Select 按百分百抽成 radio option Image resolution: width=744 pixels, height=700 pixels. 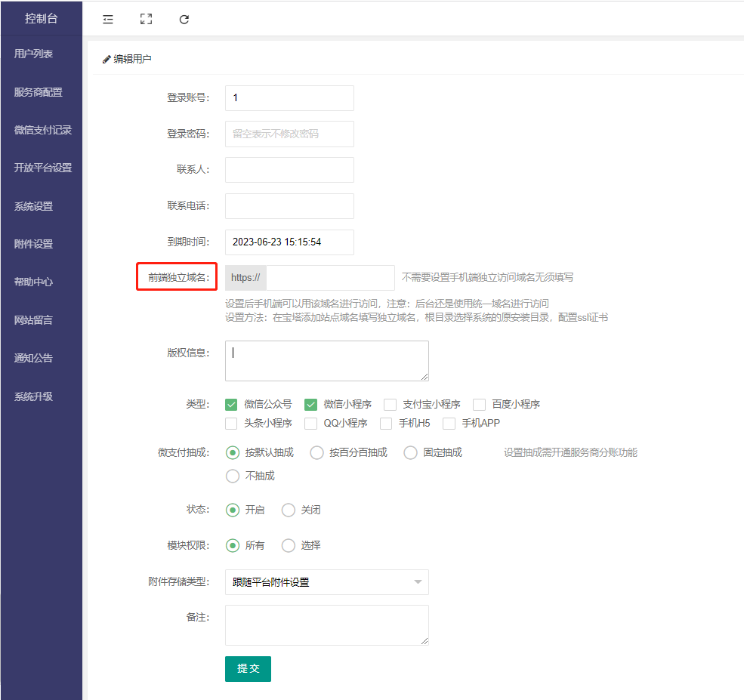click(317, 453)
